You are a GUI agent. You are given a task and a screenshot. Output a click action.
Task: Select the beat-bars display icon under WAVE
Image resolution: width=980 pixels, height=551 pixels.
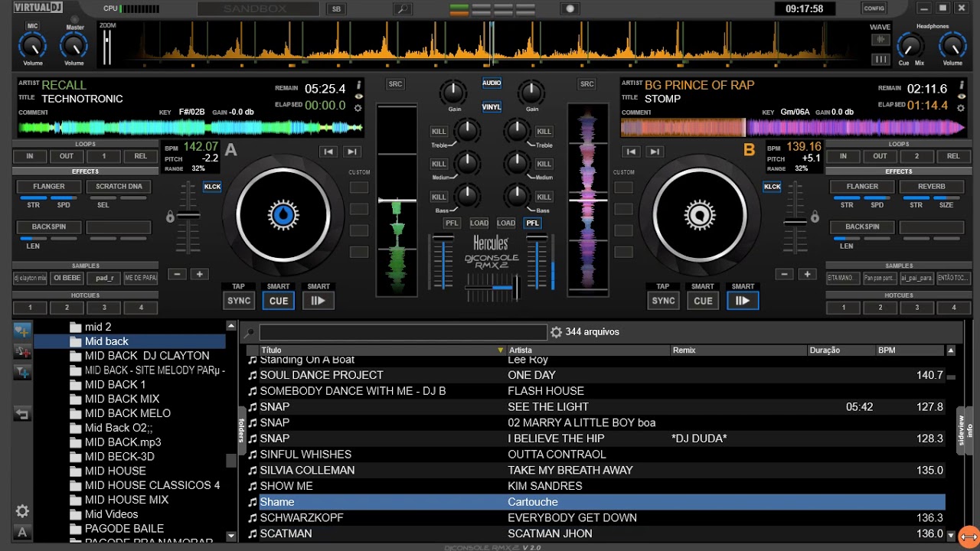point(880,59)
